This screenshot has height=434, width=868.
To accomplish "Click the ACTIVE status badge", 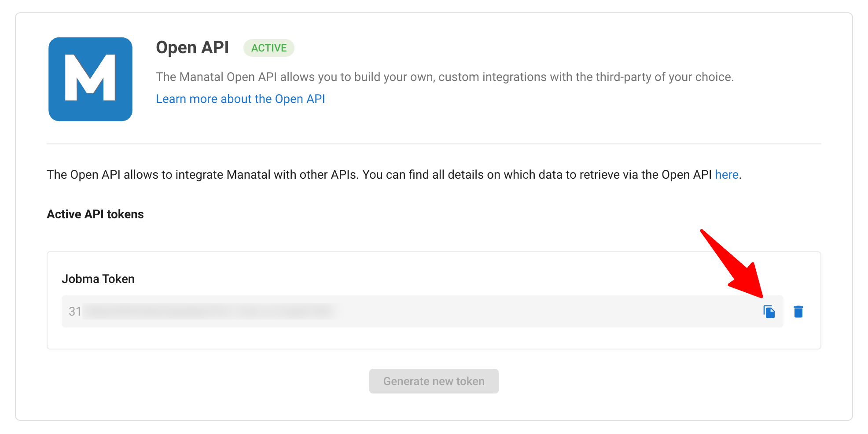I will (269, 48).
